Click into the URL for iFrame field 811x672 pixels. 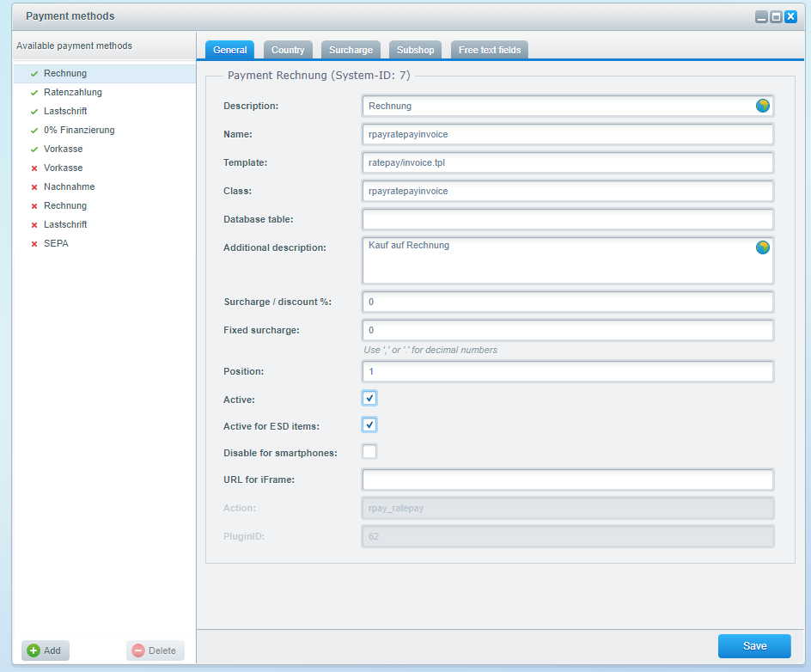[x=567, y=480]
